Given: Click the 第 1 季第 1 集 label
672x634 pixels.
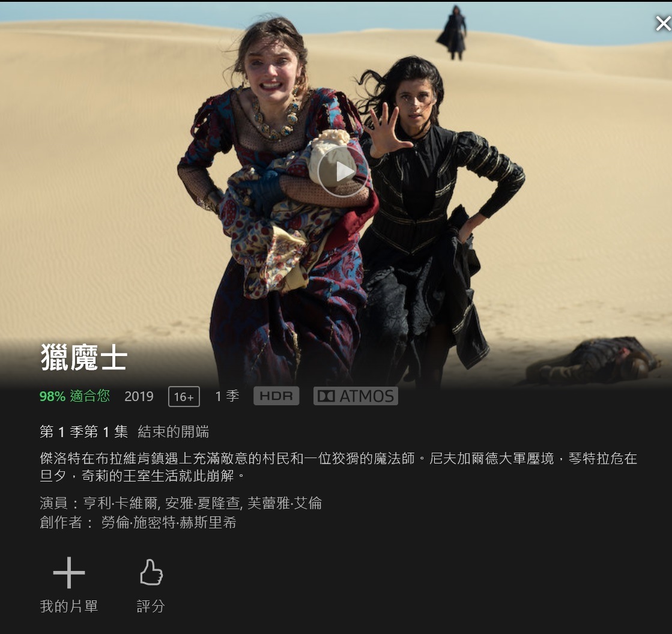Looking at the screenshot, I should [83, 432].
